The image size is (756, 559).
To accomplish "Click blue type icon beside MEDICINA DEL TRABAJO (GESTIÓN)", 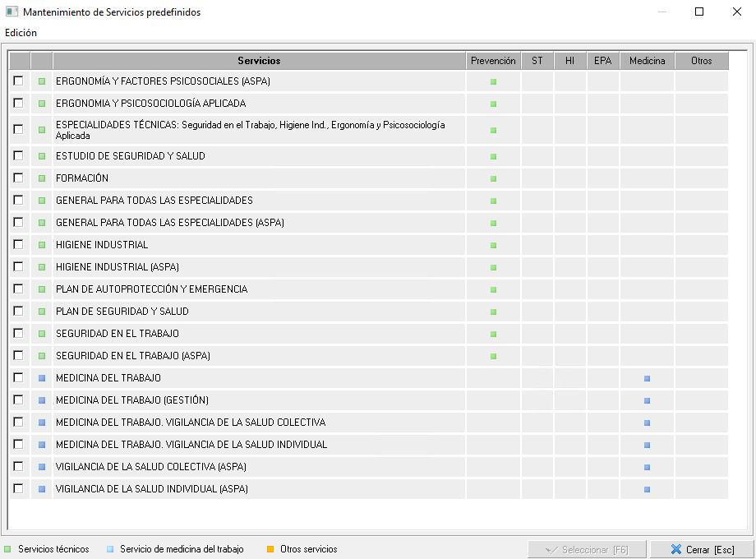I will point(42,400).
